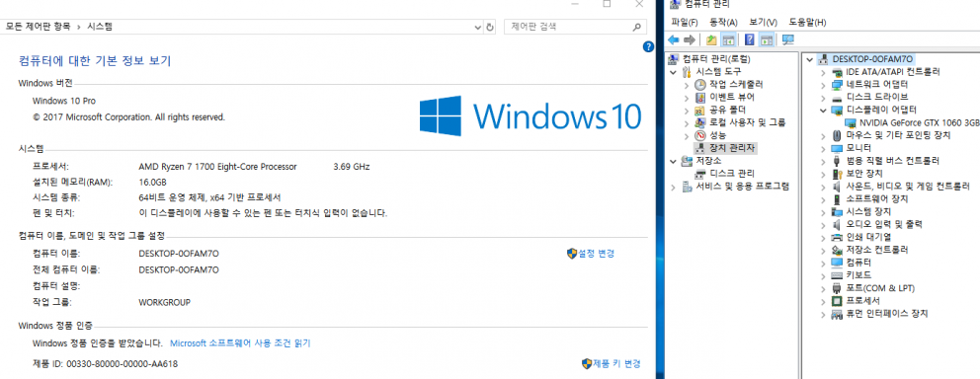Expand the 사운드, 비디오 및 게임 컨트롤러 category
This screenshot has width=980, height=379.
[823, 187]
